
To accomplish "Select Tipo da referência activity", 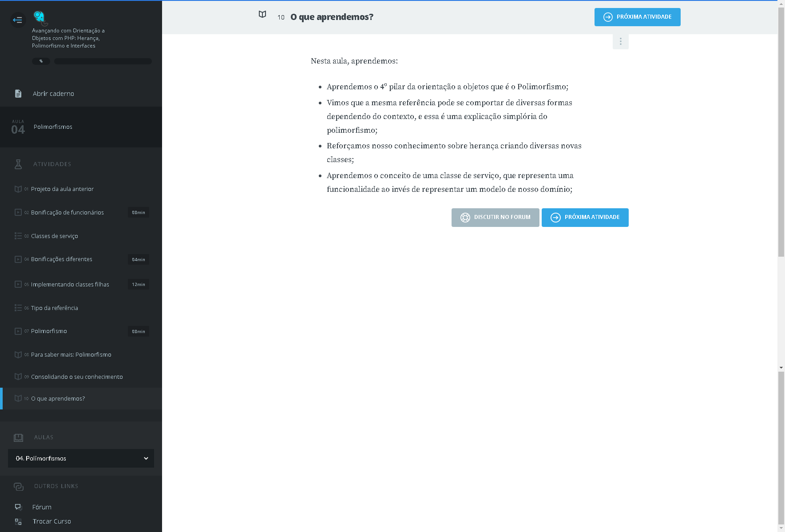I will tap(54, 308).
